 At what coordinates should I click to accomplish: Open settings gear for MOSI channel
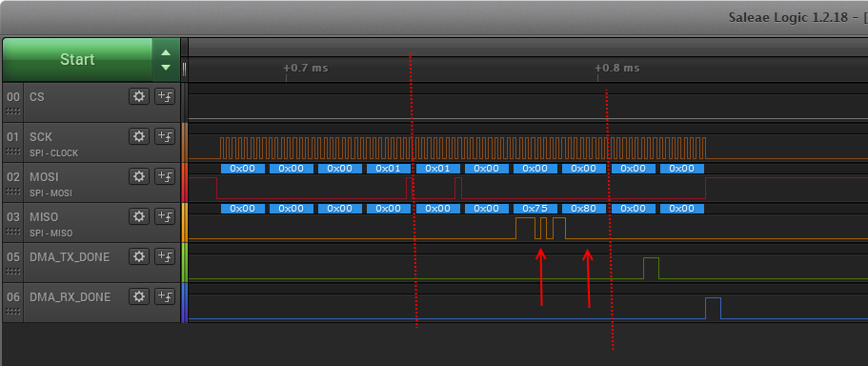[x=139, y=176]
